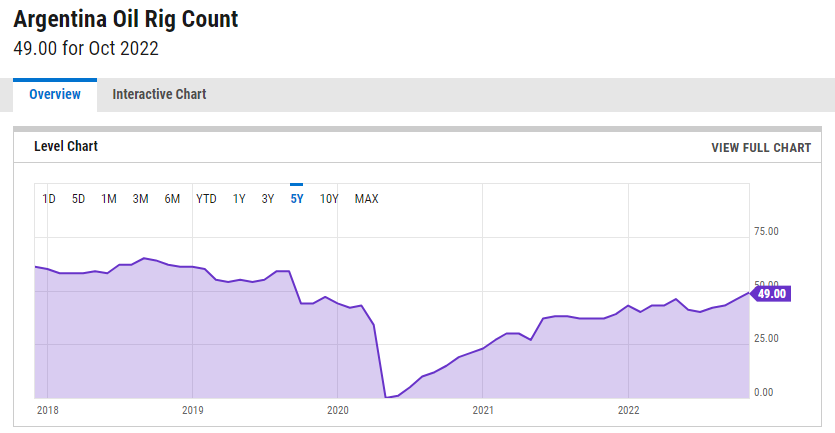Click the Level Chart heading
Image resolution: width=835 pixels, height=433 pixels.
pos(66,146)
